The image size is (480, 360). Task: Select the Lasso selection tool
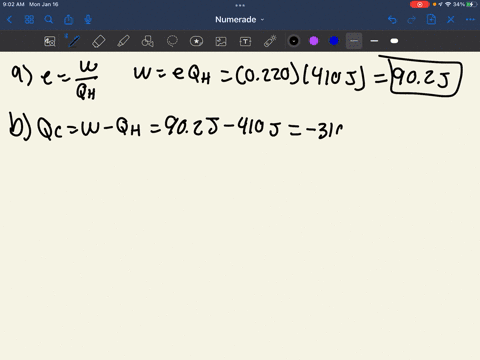click(172, 41)
